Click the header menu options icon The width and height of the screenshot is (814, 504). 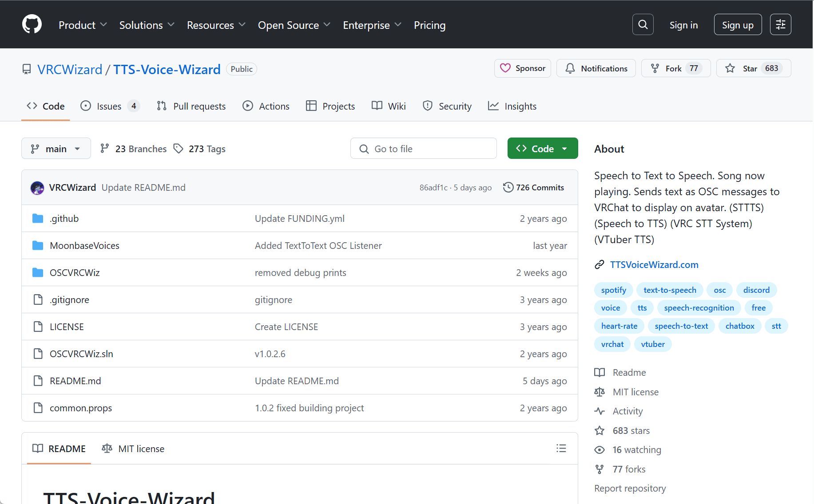780,24
